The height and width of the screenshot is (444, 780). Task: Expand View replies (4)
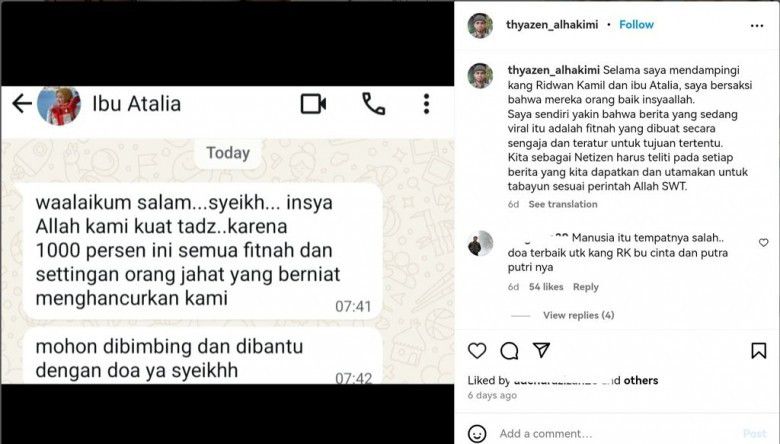(x=579, y=315)
